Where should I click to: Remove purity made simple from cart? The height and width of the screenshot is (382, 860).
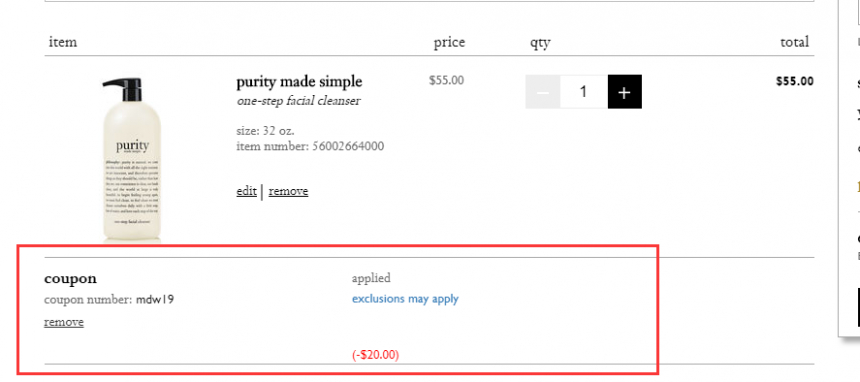pos(288,191)
